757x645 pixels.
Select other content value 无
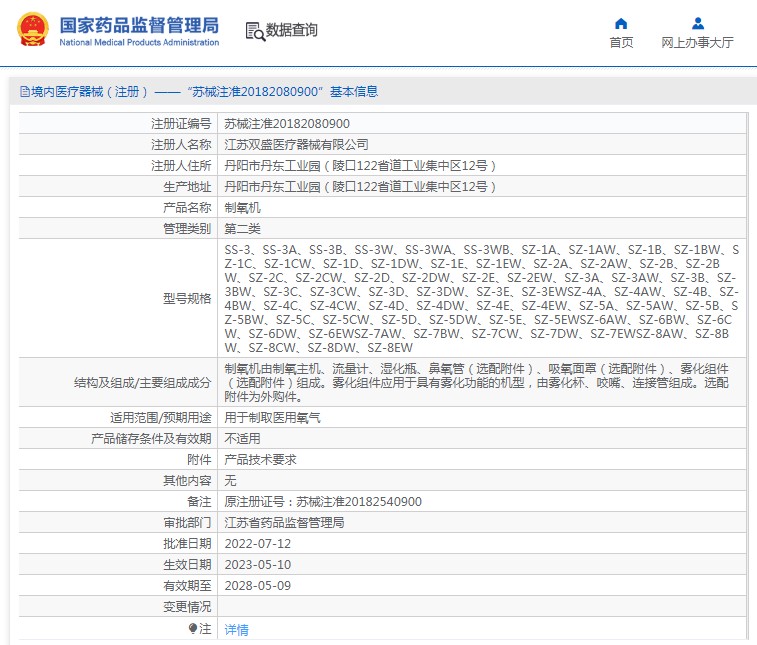pyautogui.click(x=230, y=480)
